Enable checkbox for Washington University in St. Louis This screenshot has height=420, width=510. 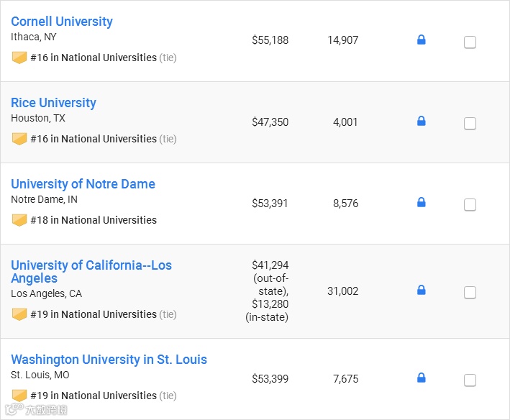[x=470, y=380]
